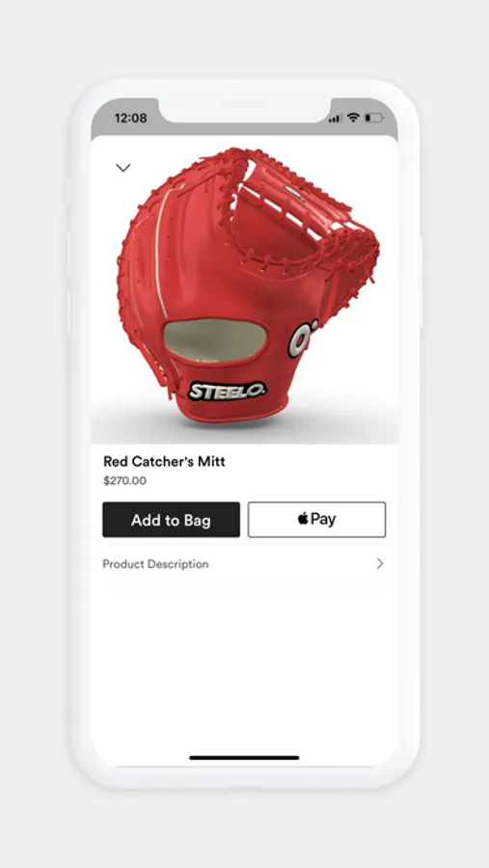Tap the phone notch speaker area

point(244,104)
